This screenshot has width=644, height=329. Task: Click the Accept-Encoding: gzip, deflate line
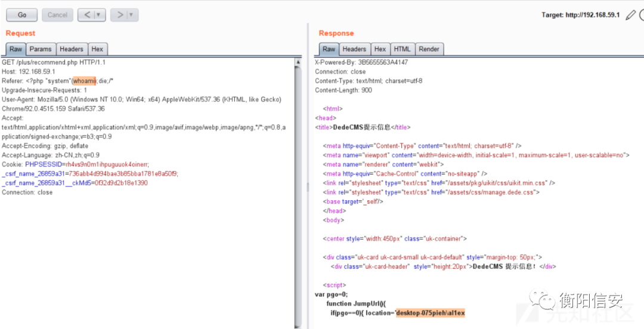(45, 146)
